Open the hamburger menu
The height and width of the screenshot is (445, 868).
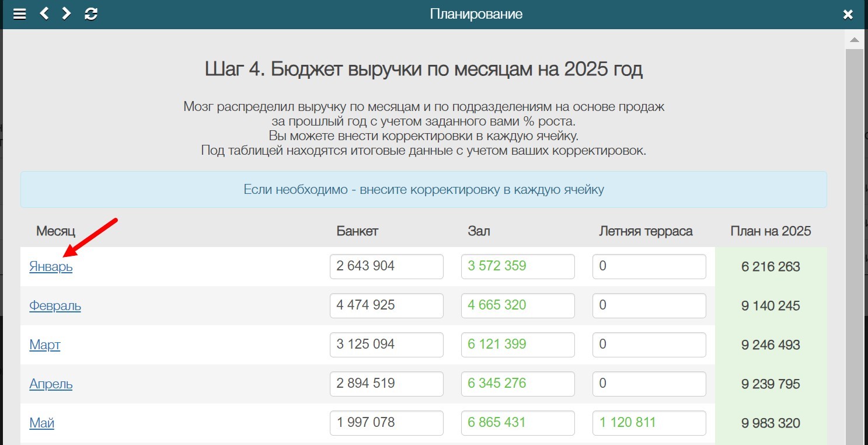coord(19,13)
